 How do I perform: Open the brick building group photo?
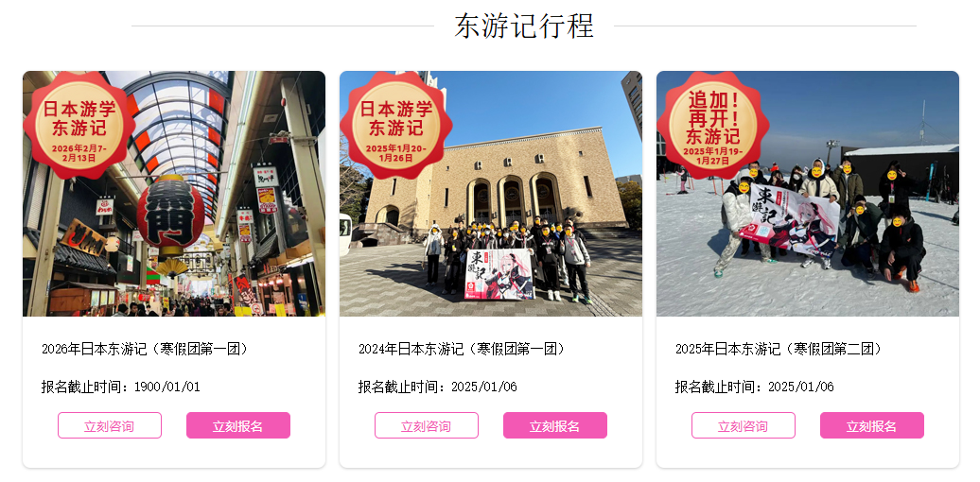click(491, 194)
